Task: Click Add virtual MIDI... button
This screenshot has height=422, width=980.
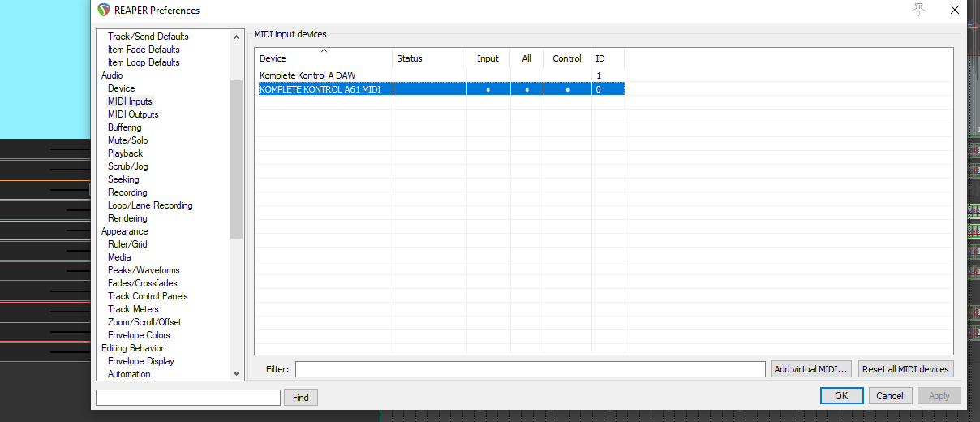Action: pyautogui.click(x=811, y=369)
